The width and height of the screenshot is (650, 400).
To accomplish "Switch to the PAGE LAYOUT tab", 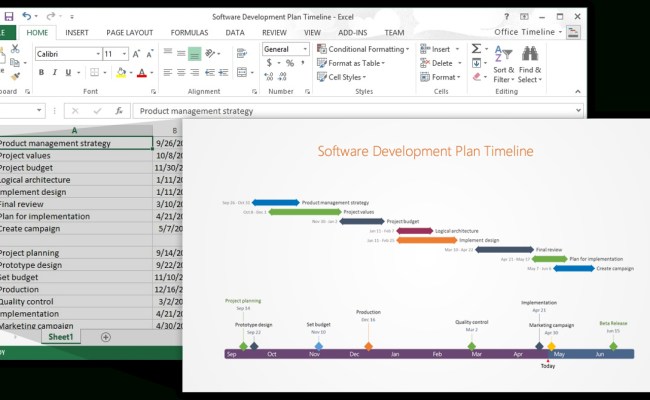I will point(130,33).
